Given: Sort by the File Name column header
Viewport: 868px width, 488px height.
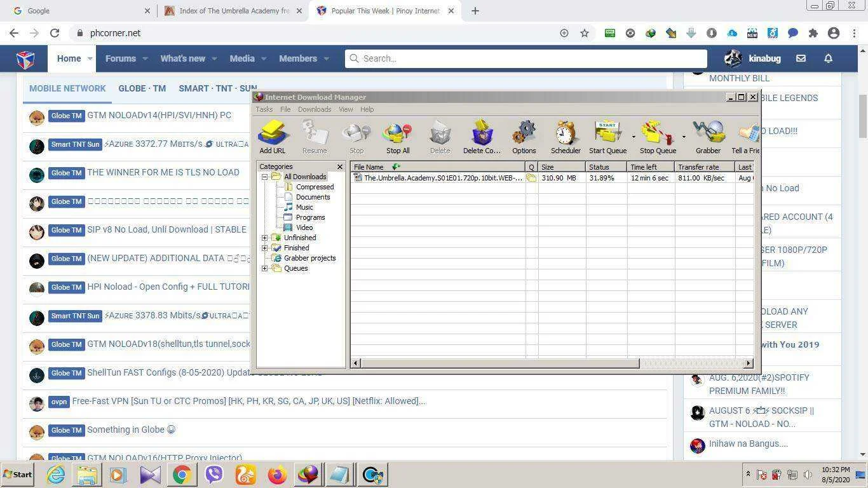Looking at the screenshot, I should coord(438,167).
